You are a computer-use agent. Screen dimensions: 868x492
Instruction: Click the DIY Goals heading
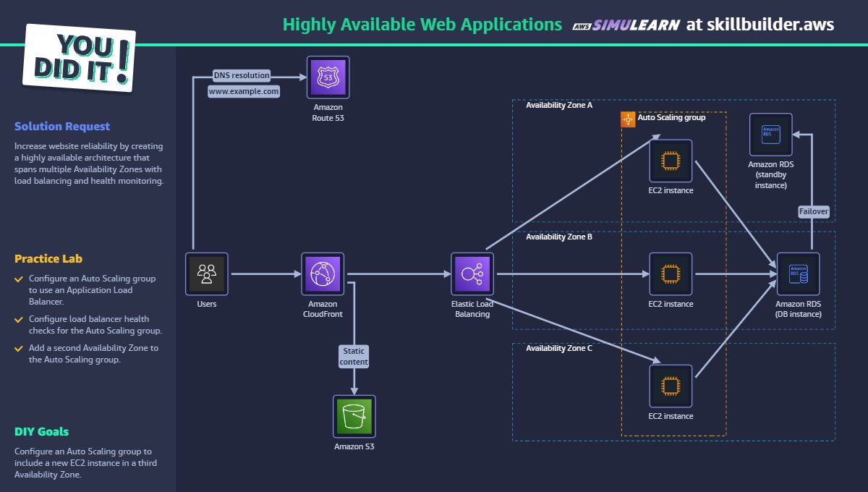click(42, 431)
